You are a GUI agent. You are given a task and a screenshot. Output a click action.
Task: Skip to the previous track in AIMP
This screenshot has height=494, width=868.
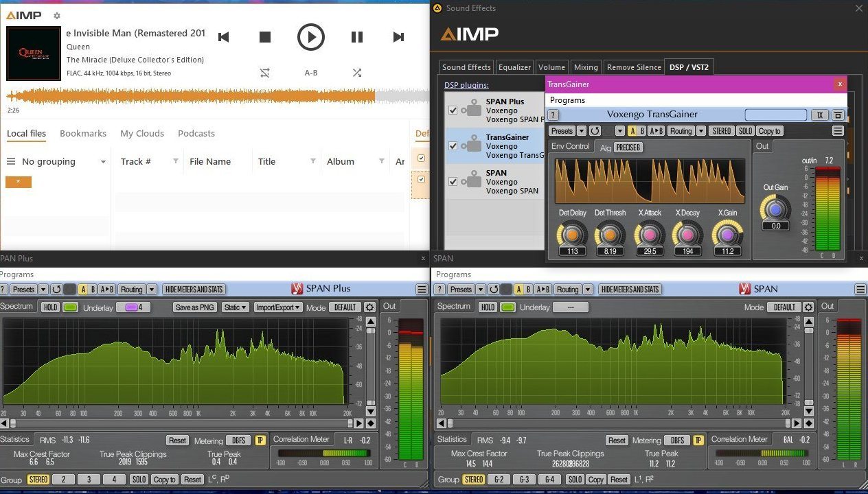pos(223,37)
